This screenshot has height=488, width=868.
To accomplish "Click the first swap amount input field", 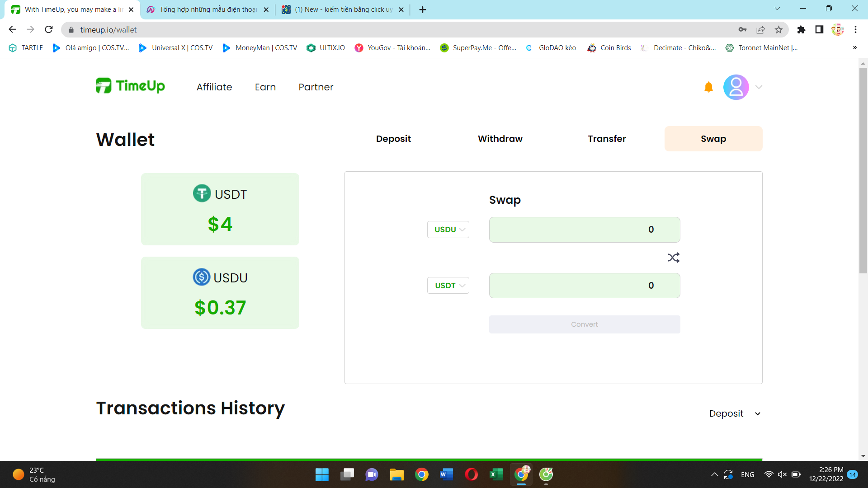I will coord(584,230).
